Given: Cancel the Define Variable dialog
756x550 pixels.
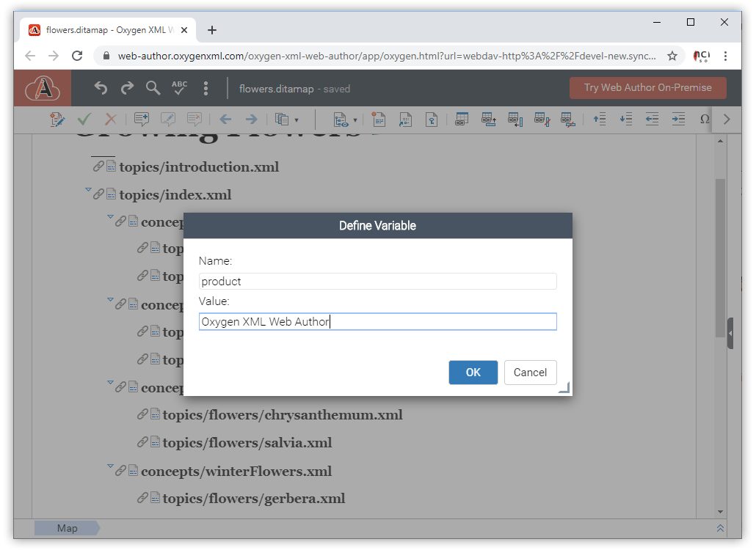Looking at the screenshot, I should 531,373.
